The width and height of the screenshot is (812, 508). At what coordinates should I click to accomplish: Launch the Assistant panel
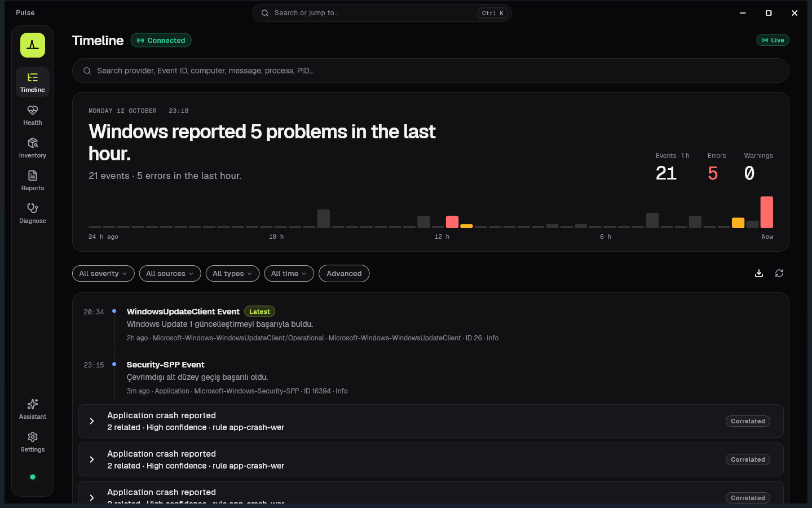coord(33,409)
